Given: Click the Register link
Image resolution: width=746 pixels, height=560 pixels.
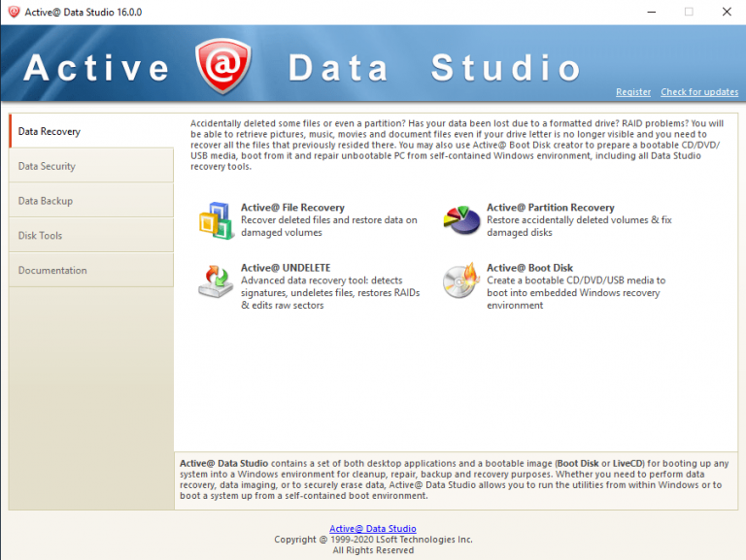Looking at the screenshot, I should [633, 92].
